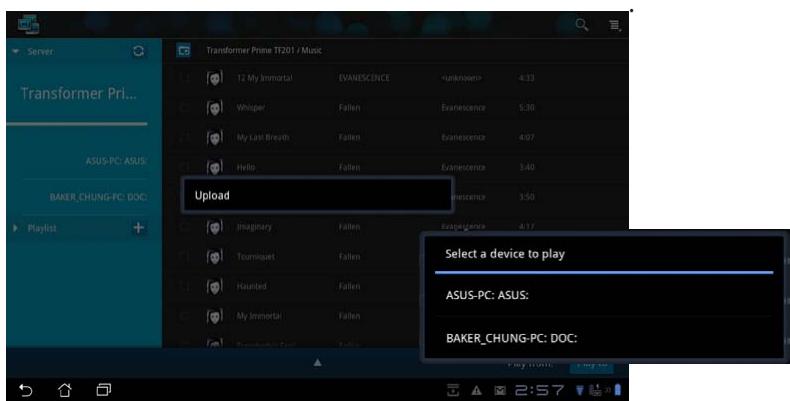
Task: Check the box for My Last Breath
Action: coord(185,138)
